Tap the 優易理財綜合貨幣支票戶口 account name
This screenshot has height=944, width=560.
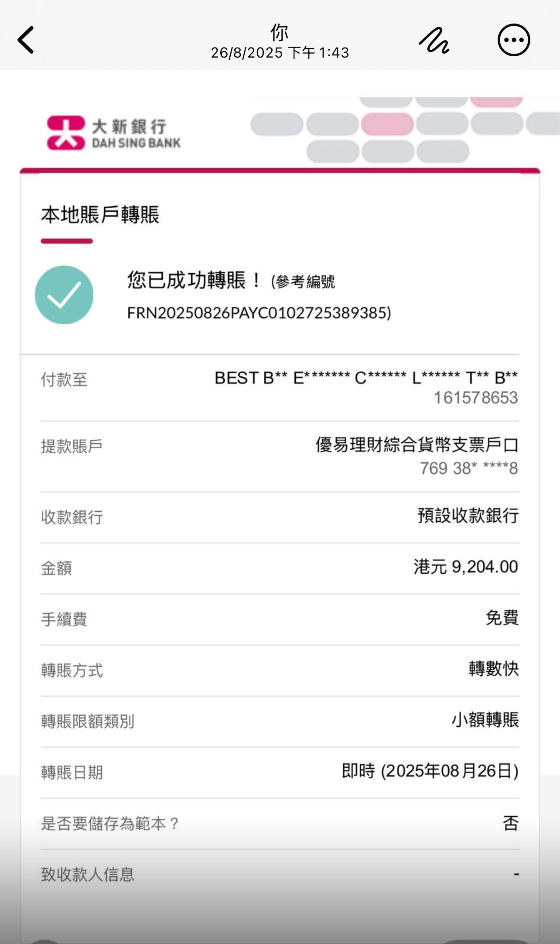click(417, 445)
